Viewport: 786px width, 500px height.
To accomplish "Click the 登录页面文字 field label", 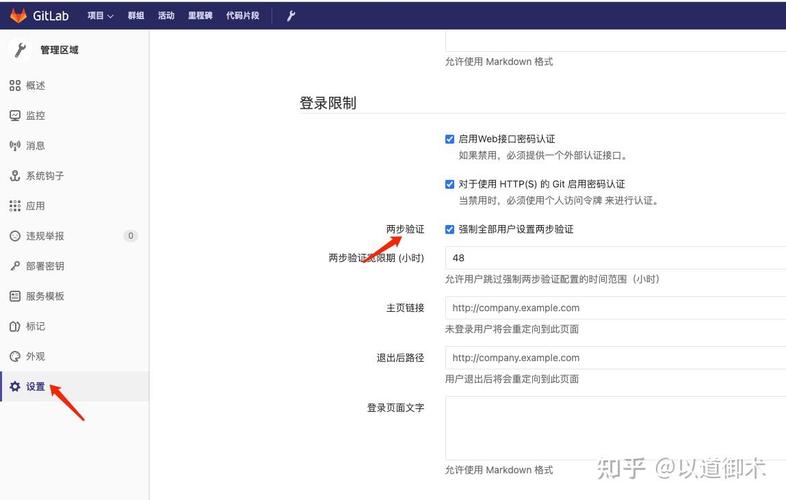I will coord(396,408).
